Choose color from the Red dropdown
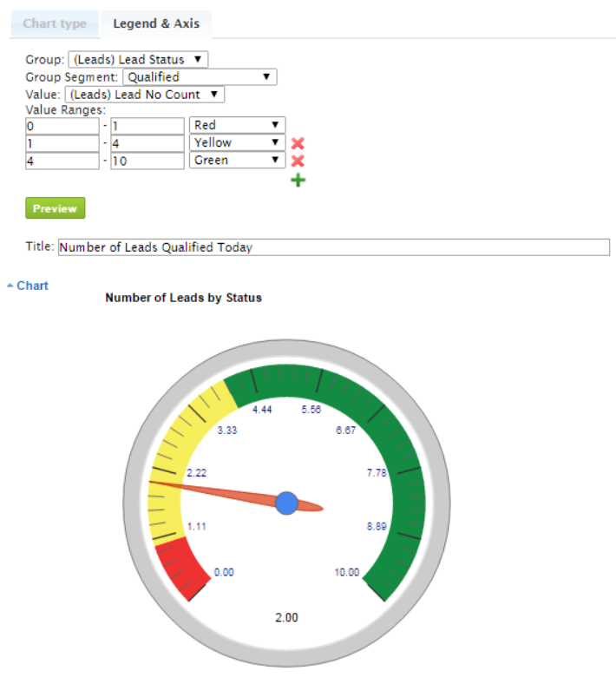The height and width of the screenshot is (684, 616). pos(237,126)
